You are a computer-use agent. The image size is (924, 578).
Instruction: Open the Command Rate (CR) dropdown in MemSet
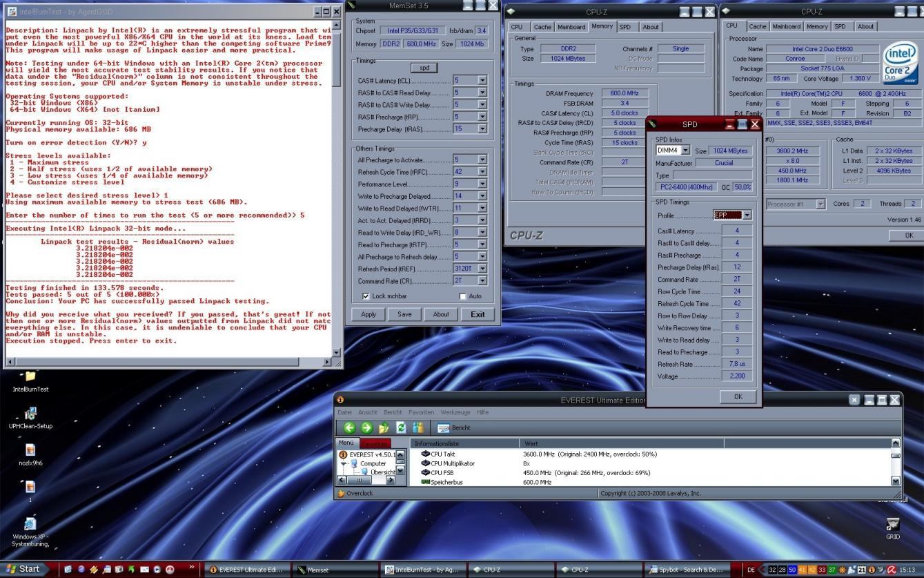pos(482,281)
